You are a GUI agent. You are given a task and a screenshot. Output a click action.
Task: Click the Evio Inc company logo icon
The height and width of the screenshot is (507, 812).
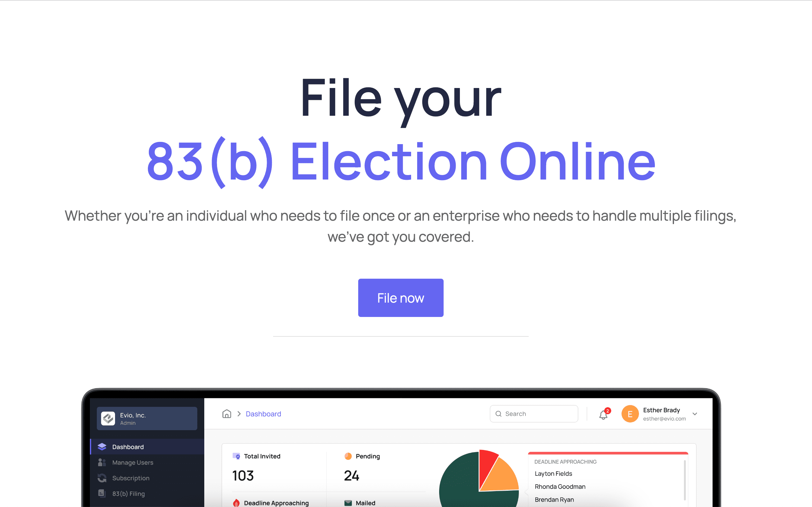tap(108, 419)
